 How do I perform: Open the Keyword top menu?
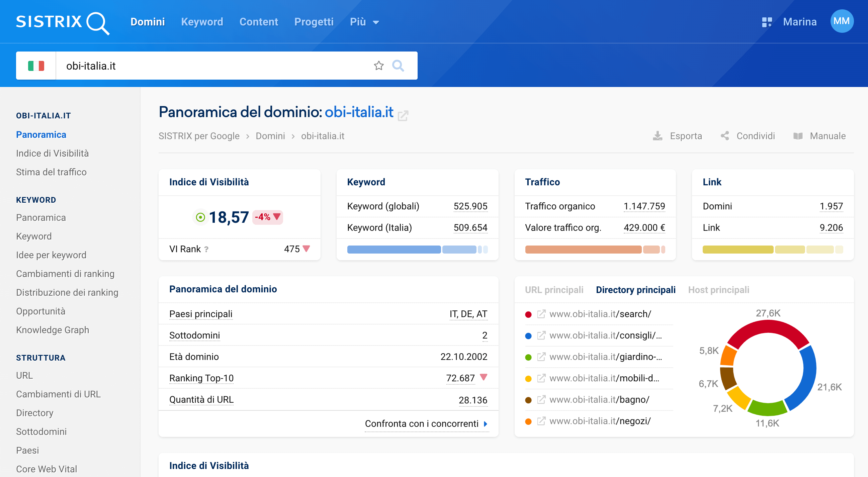[202, 22]
